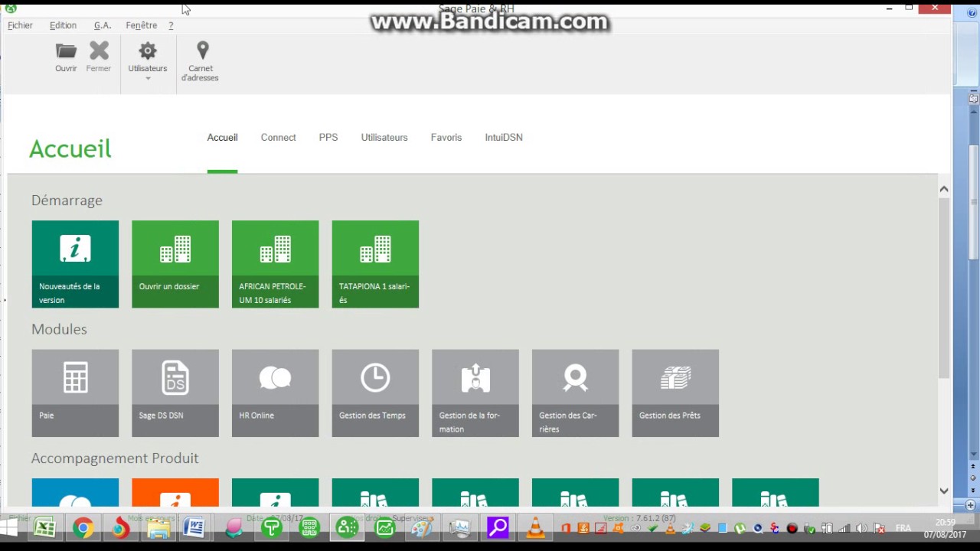The image size is (980, 551).
Task: Open File Explorer from the taskbar
Action: (158, 528)
